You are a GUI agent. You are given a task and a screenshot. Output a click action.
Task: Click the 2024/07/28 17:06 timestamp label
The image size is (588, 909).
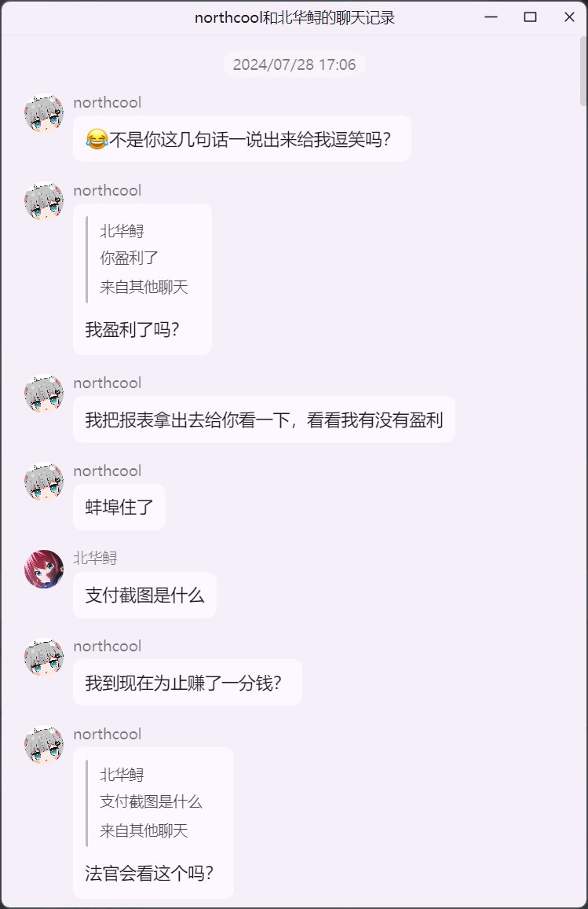294,64
